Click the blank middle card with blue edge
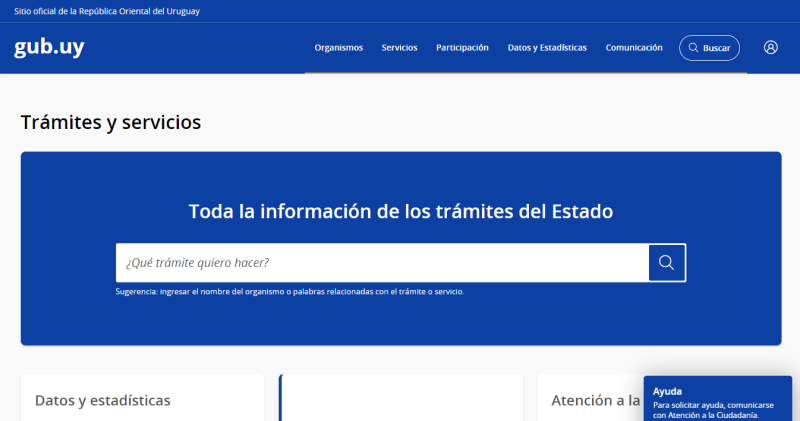Image resolution: width=800 pixels, height=421 pixels. click(400, 398)
